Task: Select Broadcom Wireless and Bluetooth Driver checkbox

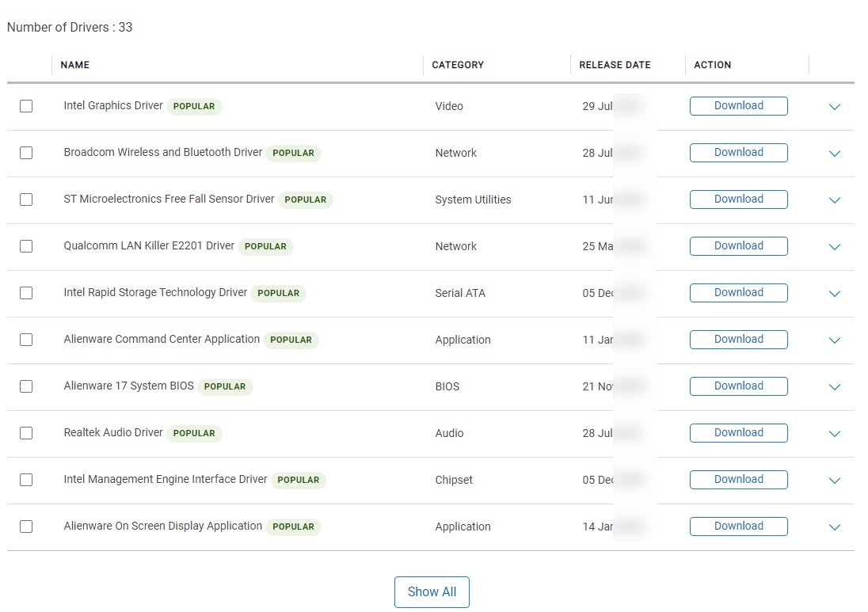Action: tap(26, 153)
